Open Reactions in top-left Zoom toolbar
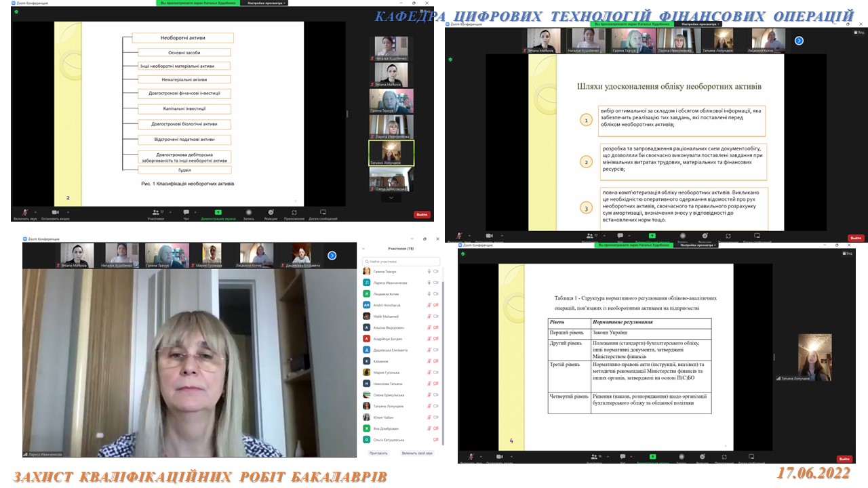The height and width of the screenshot is (488, 868). tap(271, 212)
